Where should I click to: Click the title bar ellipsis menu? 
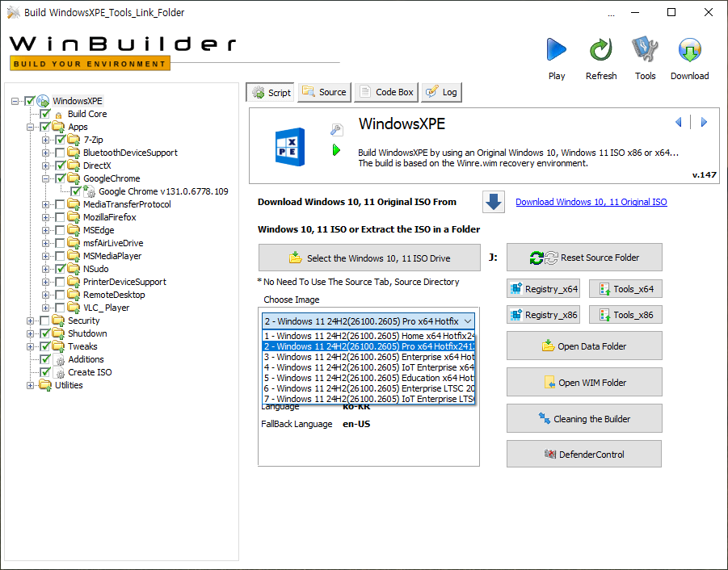[611, 15]
